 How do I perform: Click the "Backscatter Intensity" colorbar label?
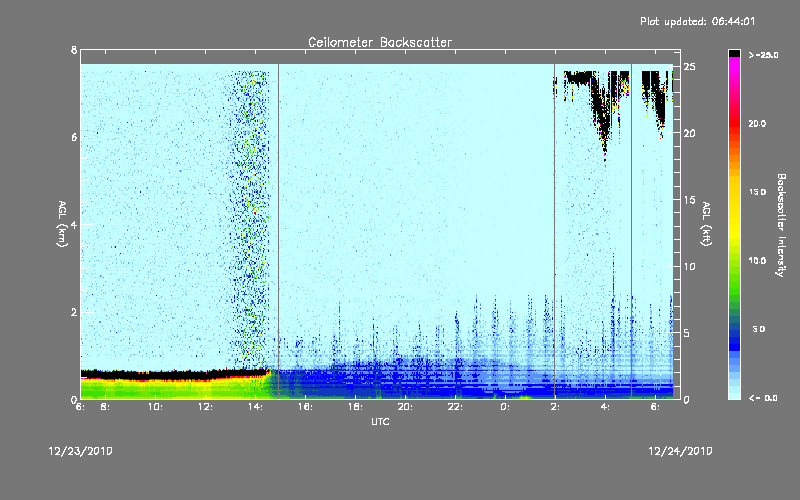[x=781, y=225]
